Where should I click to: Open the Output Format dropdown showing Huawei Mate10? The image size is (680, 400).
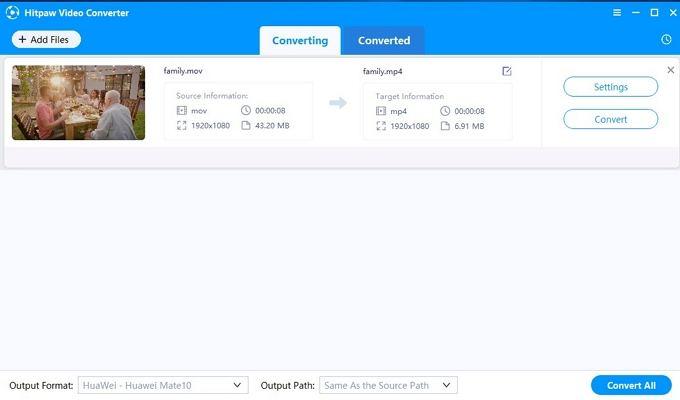click(163, 385)
